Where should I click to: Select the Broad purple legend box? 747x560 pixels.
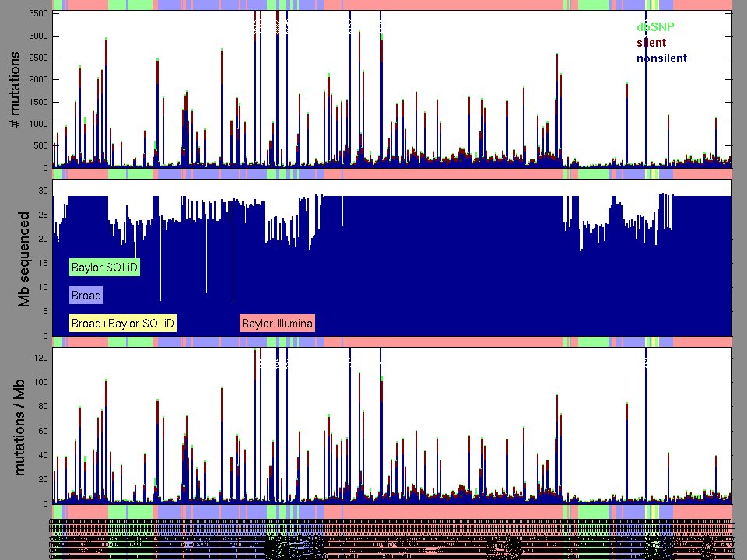(x=86, y=296)
